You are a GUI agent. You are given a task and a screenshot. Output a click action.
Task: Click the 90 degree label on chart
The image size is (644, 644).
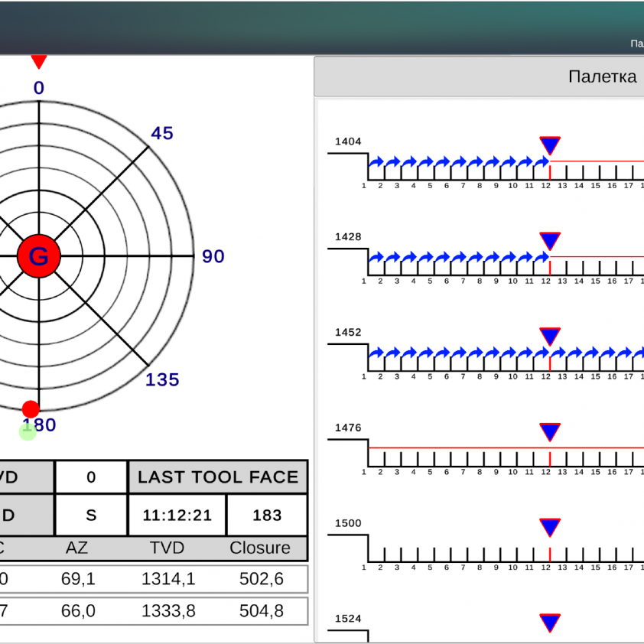pyautogui.click(x=213, y=257)
